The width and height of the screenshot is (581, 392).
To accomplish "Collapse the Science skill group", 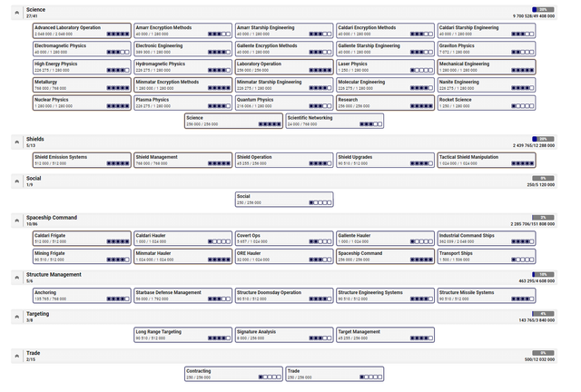I will (x=17, y=13).
